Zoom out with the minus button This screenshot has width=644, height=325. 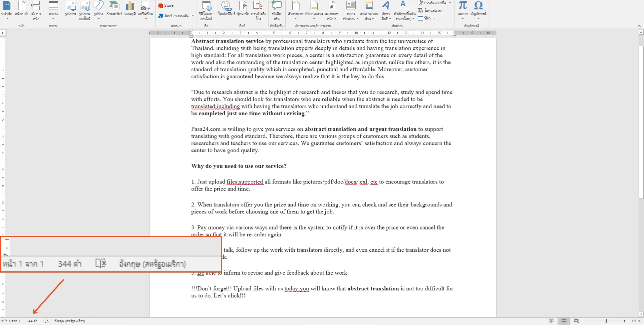click(x=586, y=321)
